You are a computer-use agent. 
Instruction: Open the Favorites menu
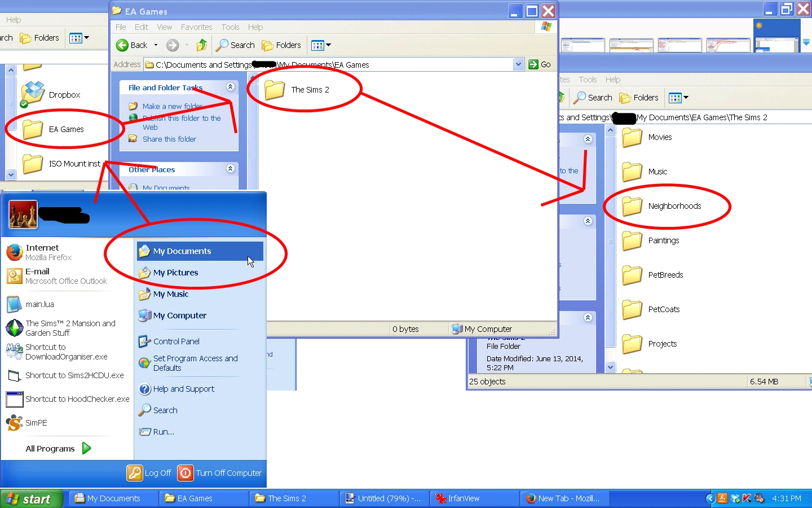click(x=196, y=27)
